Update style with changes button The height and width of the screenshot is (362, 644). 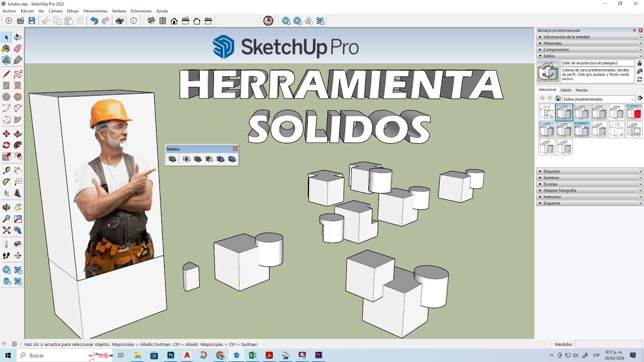(639, 79)
